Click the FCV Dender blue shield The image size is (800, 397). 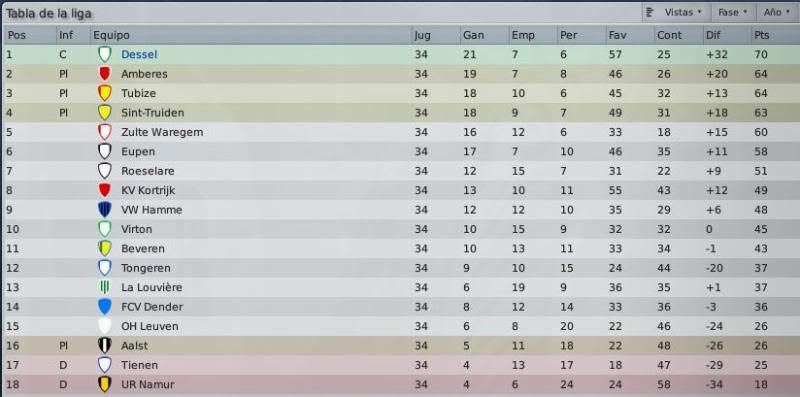pyautogui.click(x=105, y=307)
